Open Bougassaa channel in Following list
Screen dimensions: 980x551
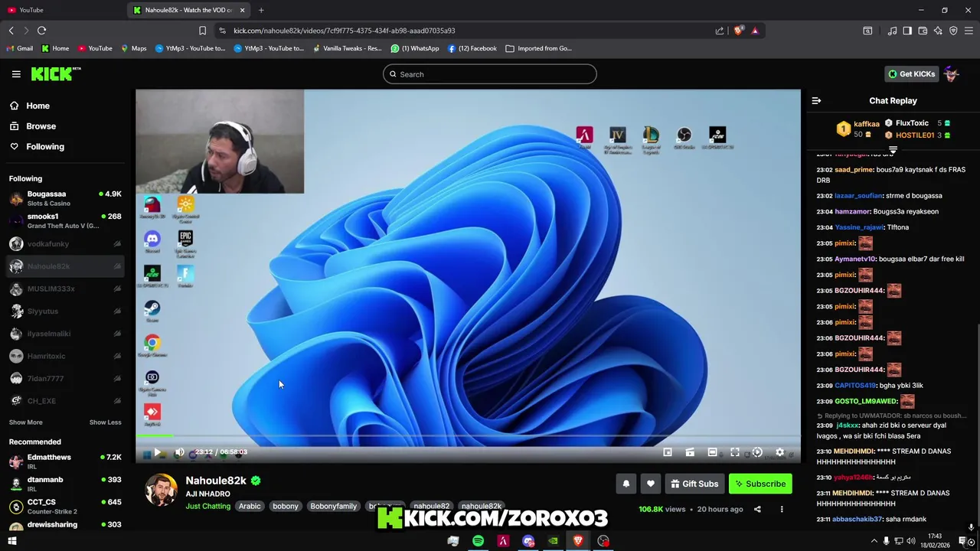tap(65, 198)
